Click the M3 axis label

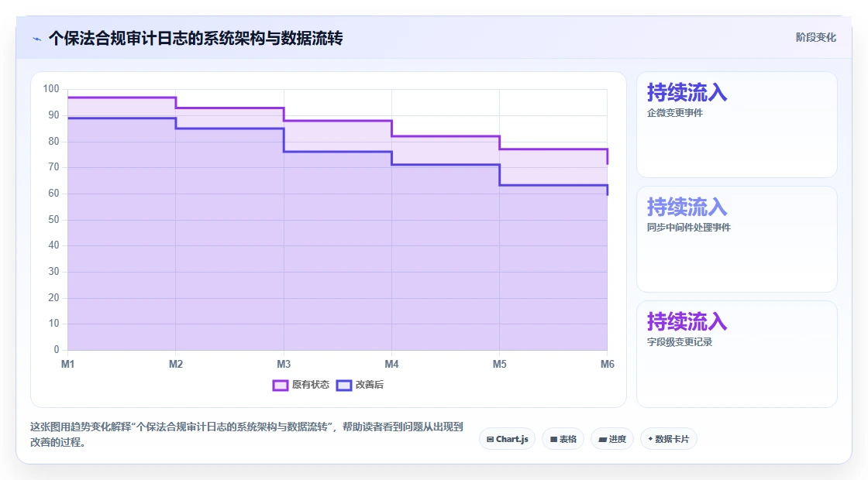pos(284,364)
